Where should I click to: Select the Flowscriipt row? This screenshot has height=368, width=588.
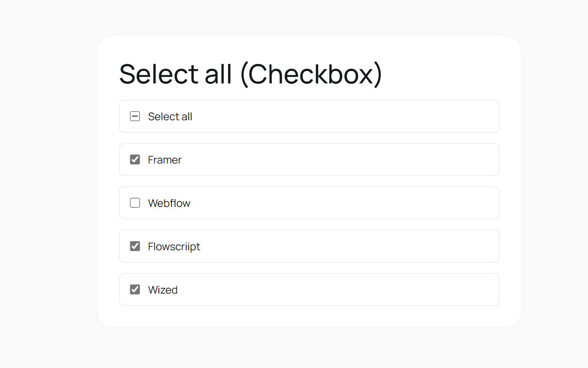309,246
